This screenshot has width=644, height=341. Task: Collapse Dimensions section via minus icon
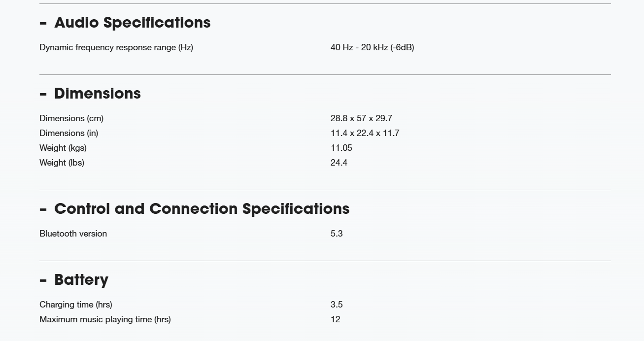[43, 94]
